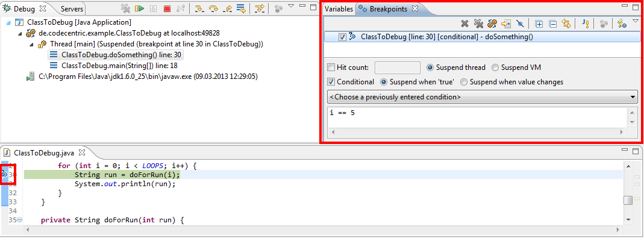Click the Step Over icon
The image size is (644, 238).
[x=214, y=8]
